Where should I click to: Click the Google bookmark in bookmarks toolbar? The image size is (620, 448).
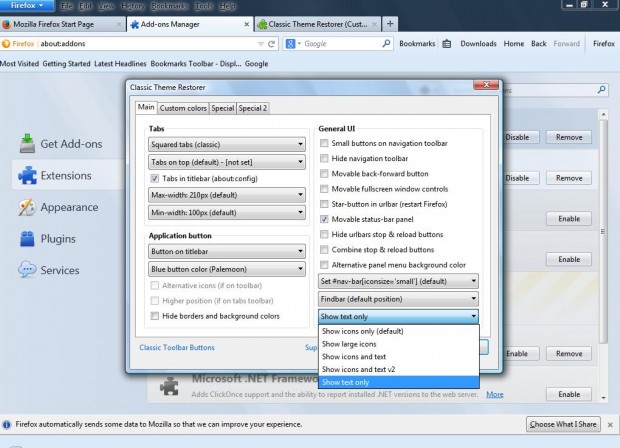(x=256, y=64)
